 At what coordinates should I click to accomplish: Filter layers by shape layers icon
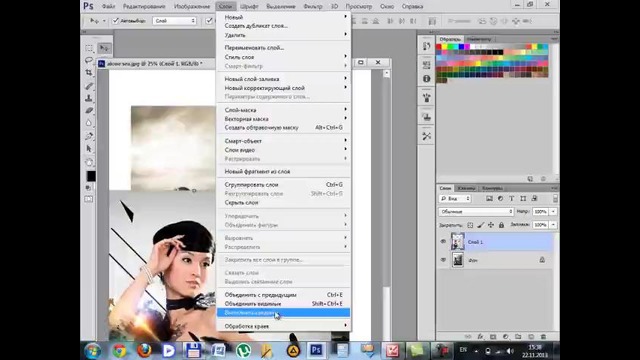pos(523,198)
